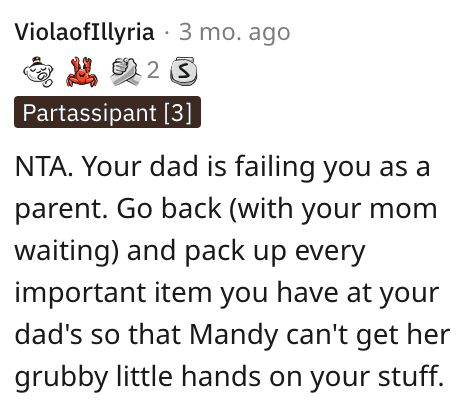Click the separator dot after the username
Viewport: 474px width, 412px height.
tap(167, 33)
